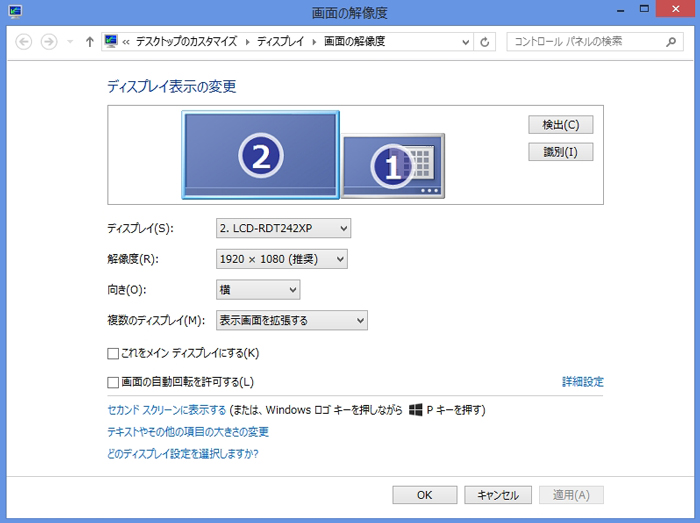Click セカンド スクリーンに表示する link
Image resolution: width=700 pixels, height=523 pixels.
click(x=167, y=410)
